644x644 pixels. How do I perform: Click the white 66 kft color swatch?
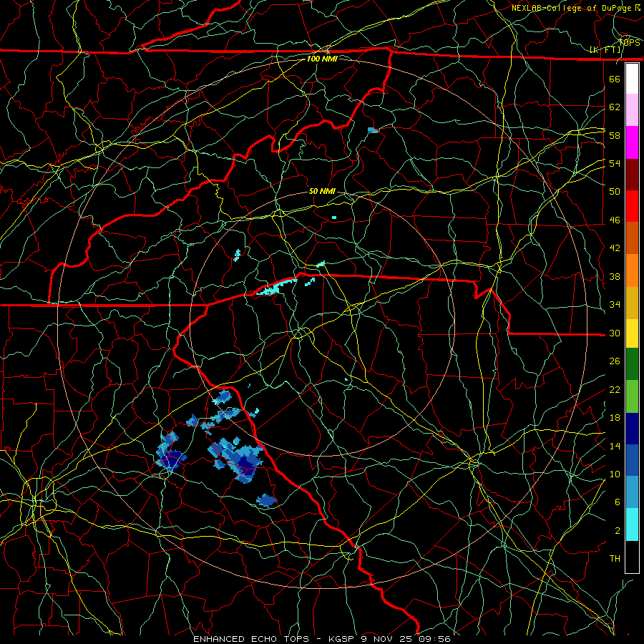click(632, 79)
